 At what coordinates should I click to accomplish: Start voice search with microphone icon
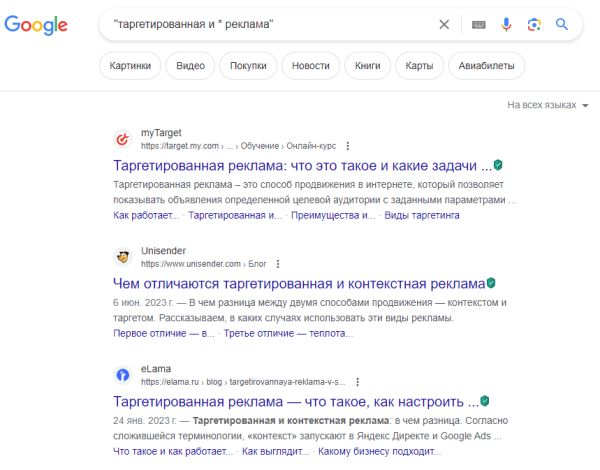pyautogui.click(x=507, y=25)
